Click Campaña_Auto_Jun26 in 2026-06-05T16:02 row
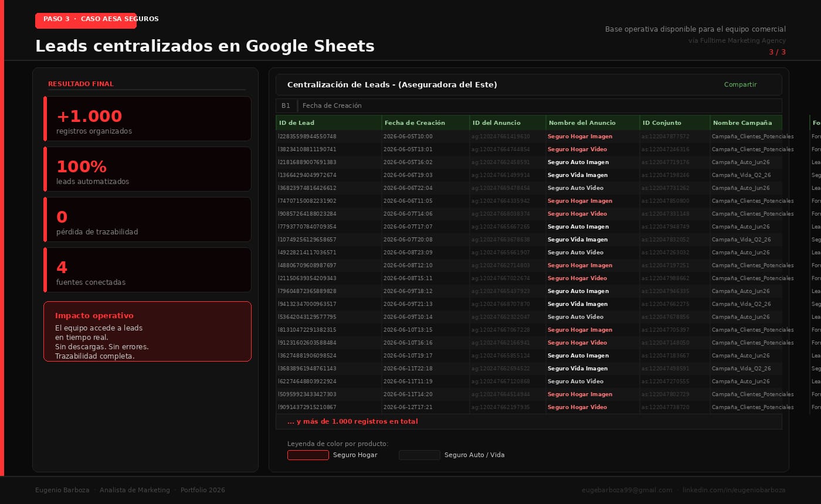821x504 pixels. coord(741,162)
